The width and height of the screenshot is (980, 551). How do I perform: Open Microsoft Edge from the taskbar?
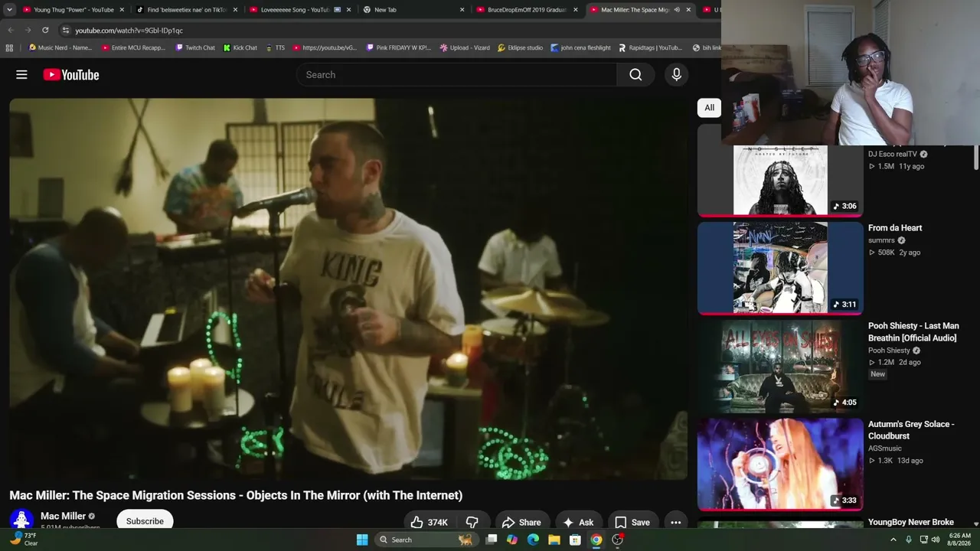(x=533, y=540)
